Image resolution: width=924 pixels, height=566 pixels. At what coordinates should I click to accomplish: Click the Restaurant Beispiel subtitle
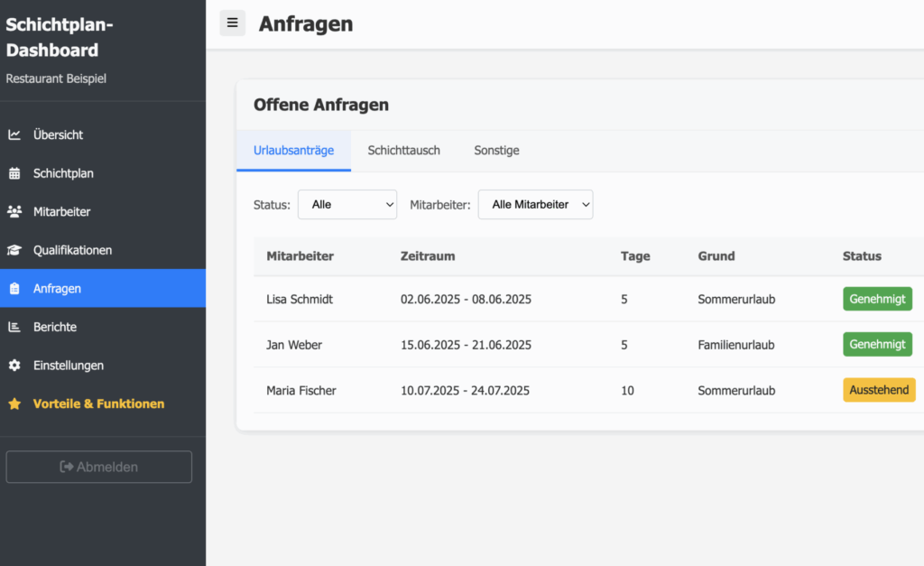point(56,79)
